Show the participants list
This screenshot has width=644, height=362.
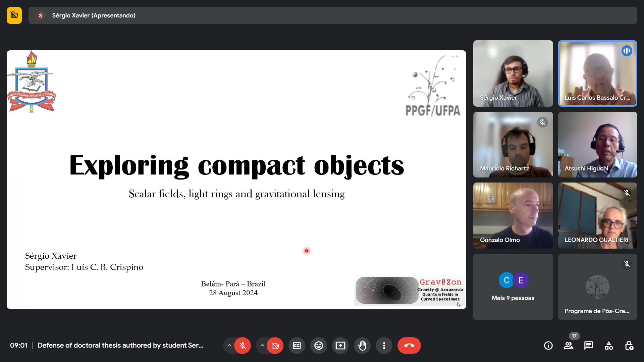(x=569, y=346)
